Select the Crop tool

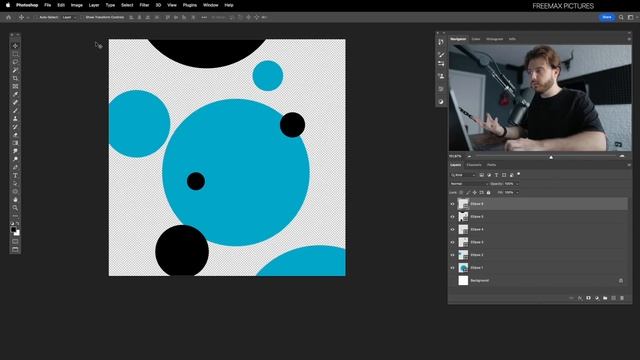[x=16, y=78]
